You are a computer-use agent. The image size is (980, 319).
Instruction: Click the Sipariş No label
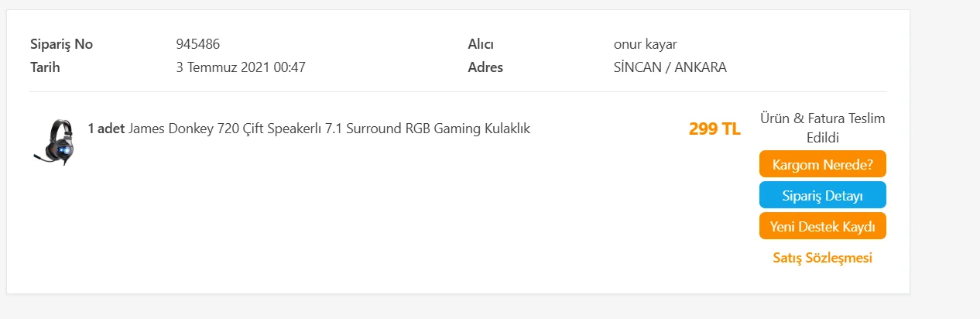point(61,44)
